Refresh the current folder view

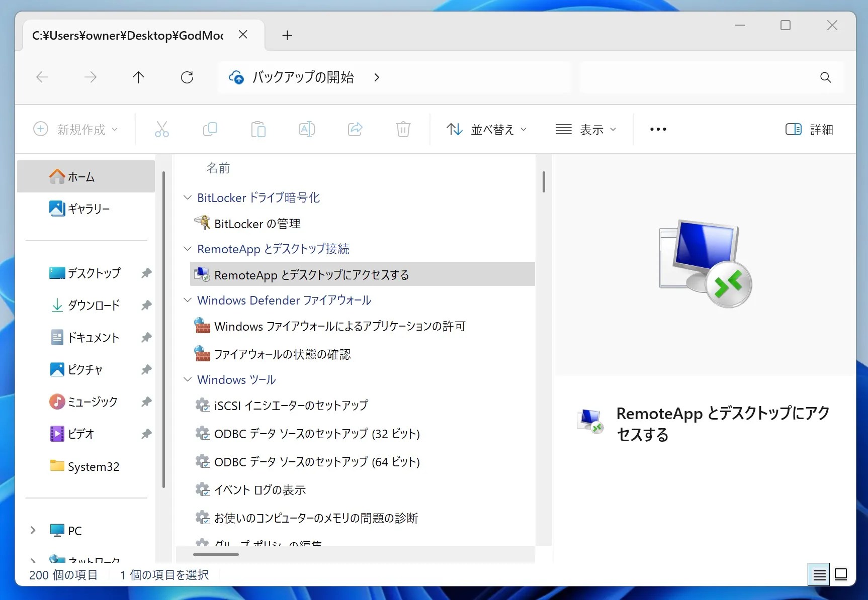tap(187, 77)
